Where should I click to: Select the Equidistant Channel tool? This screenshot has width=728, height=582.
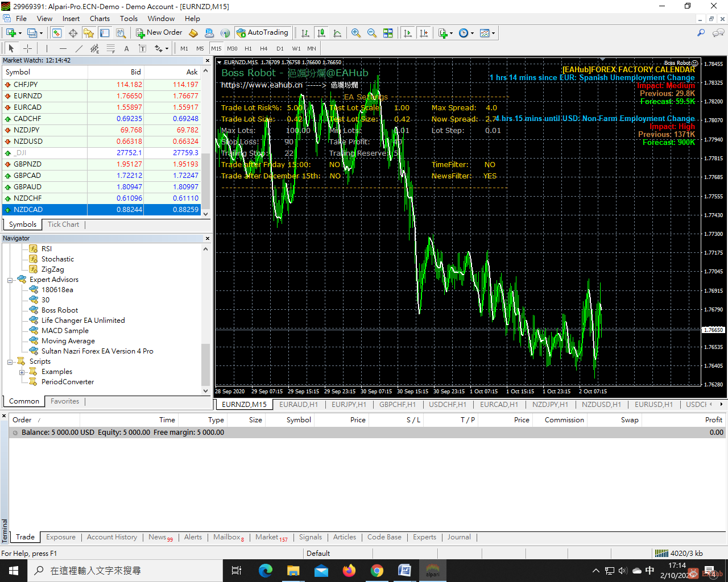pyautogui.click(x=94, y=48)
